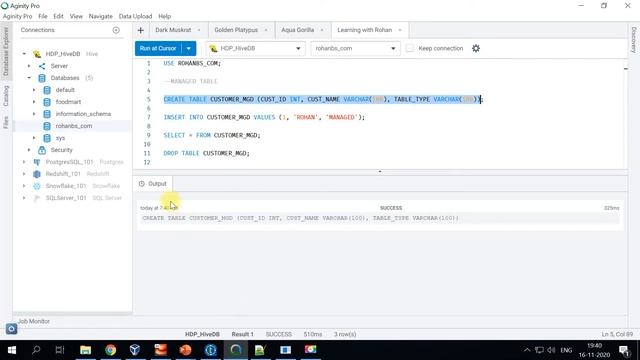Expand the Server node
Viewport: 640px width, 360px height.
click(x=29, y=66)
